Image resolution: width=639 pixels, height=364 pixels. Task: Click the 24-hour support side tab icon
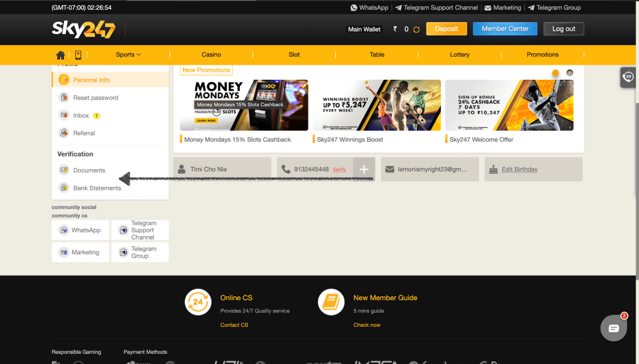click(629, 77)
